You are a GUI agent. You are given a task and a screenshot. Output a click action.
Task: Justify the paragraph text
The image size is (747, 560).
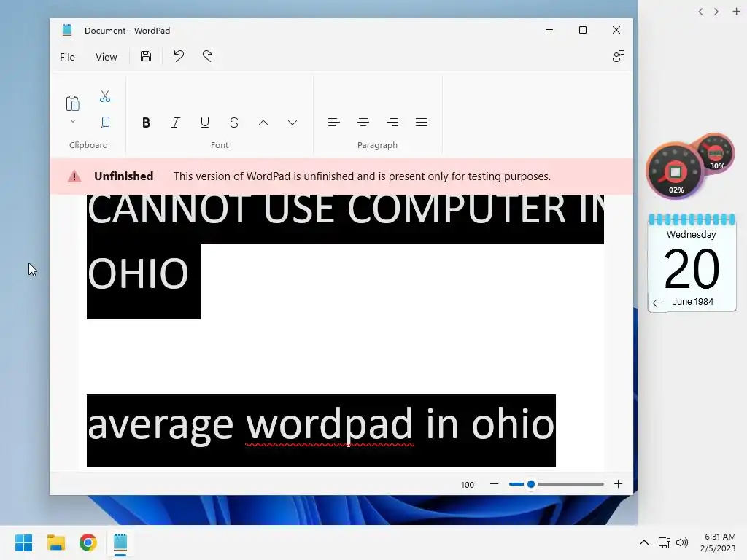pyautogui.click(x=422, y=122)
